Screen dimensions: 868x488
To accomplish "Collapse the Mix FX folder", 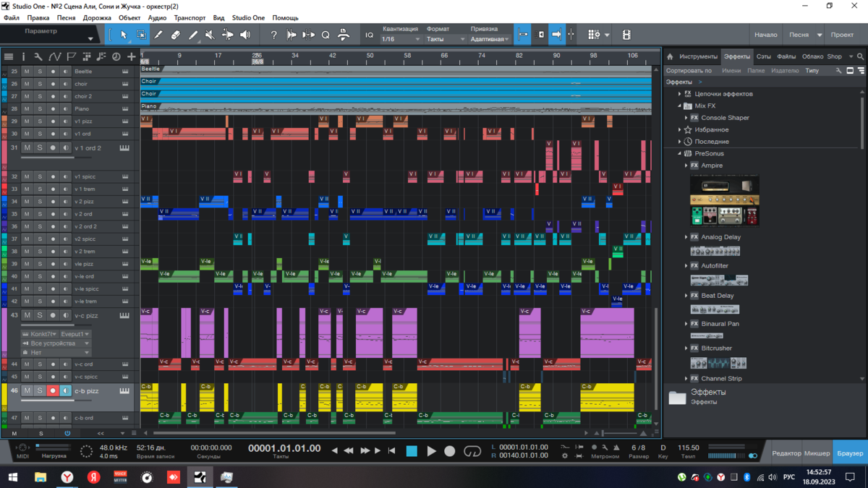I will click(680, 106).
